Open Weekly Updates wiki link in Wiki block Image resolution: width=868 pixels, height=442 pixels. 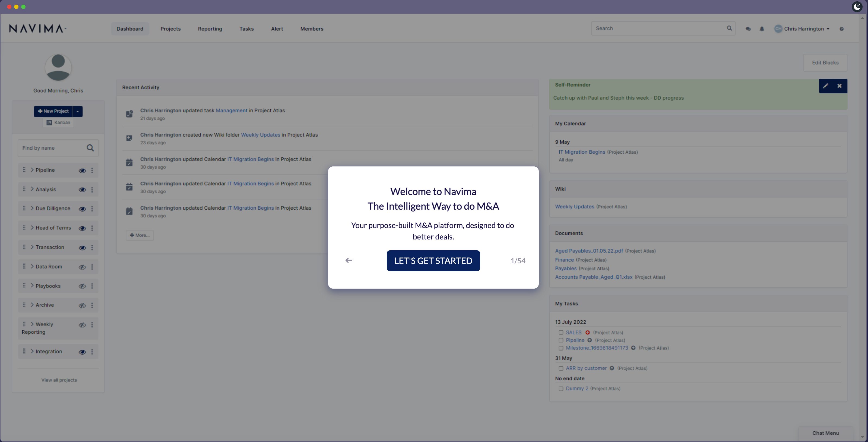point(575,207)
